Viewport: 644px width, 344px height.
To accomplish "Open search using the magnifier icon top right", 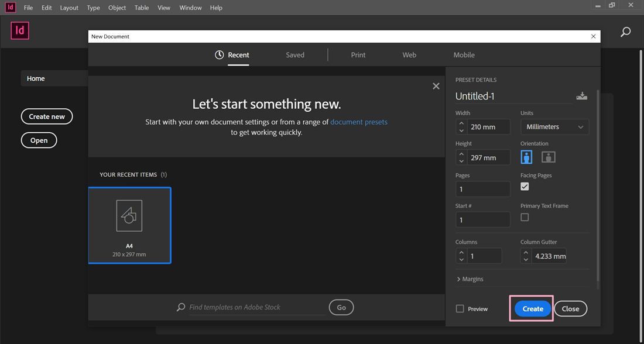I will pos(625,32).
